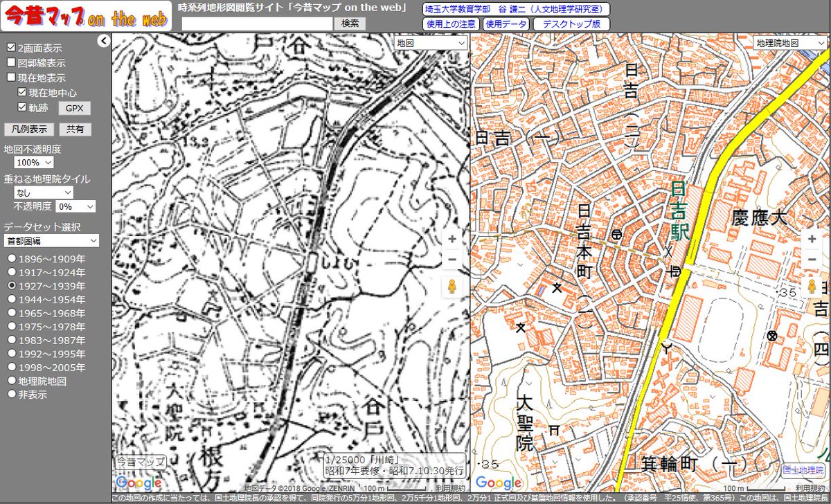Click 今昔マップ badge on left map
The width and height of the screenshot is (831, 504).
[x=141, y=461]
